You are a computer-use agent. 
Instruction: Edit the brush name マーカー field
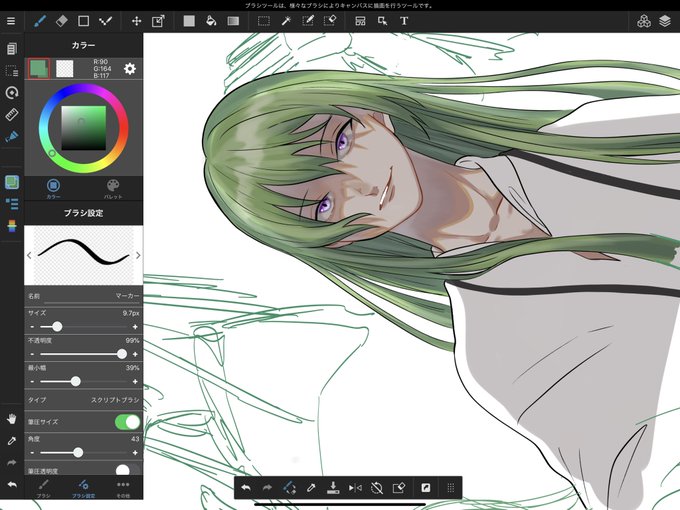tap(83, 296)
